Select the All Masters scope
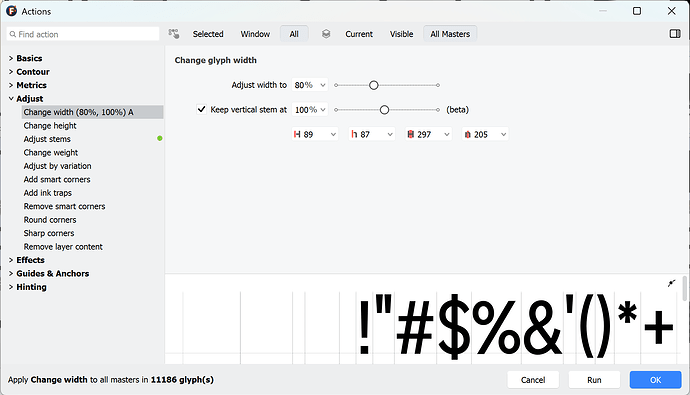 coord(450,34)
